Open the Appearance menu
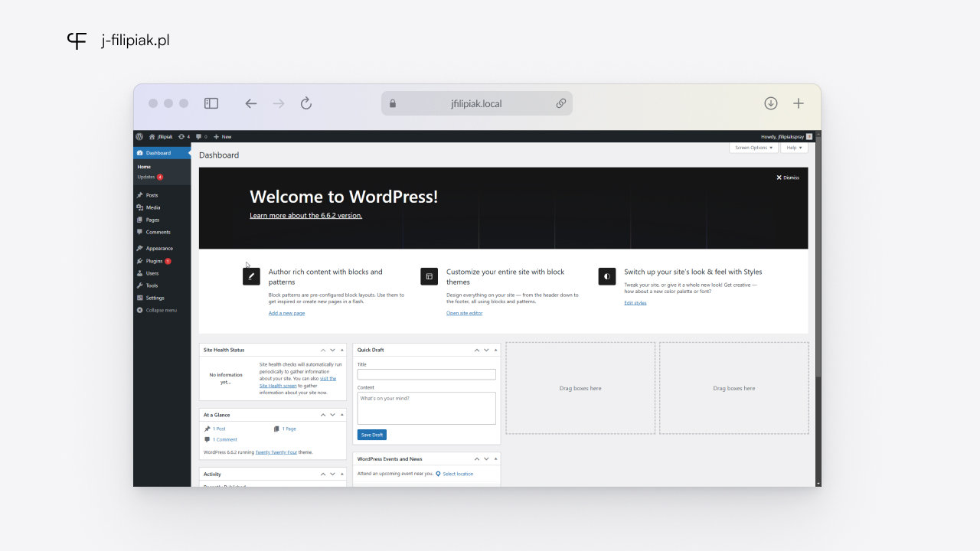The image size is (980, 551). (162, 248)
